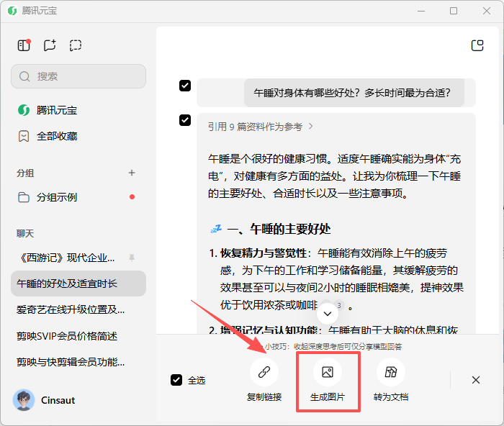504x426 pixels.
Task: Open 剪映SVIP会员价格简述 chat
Action: pos(78,336)
